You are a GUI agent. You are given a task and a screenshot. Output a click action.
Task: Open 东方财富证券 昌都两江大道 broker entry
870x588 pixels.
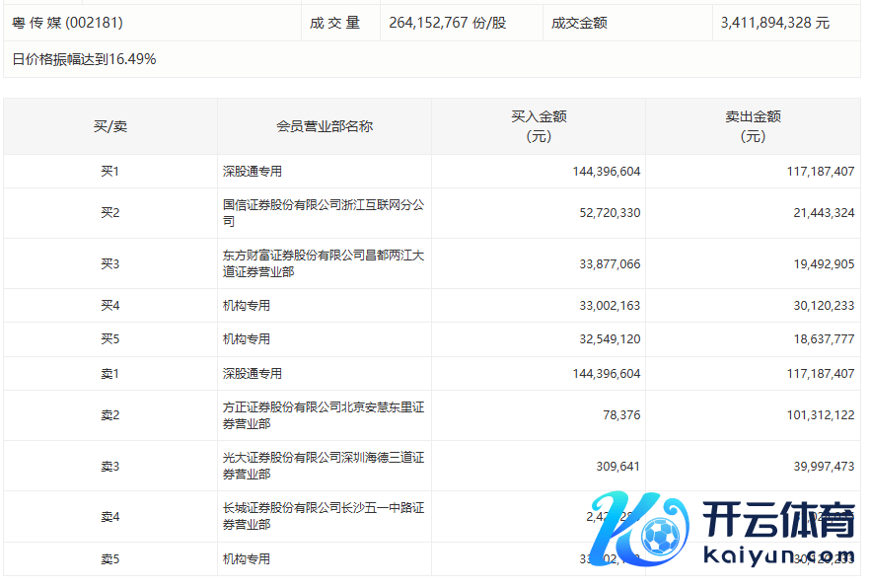click(324, 263)
